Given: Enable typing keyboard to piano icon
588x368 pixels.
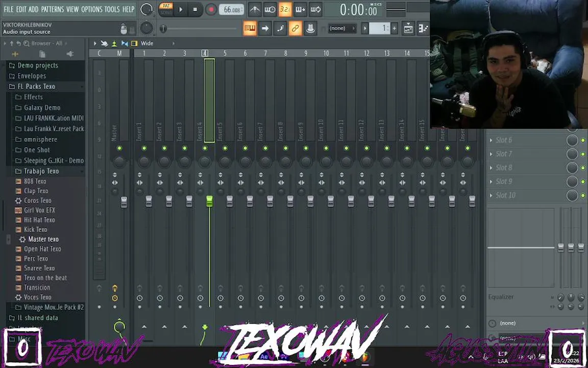Looking at the screenshot, I should (250, 28).
